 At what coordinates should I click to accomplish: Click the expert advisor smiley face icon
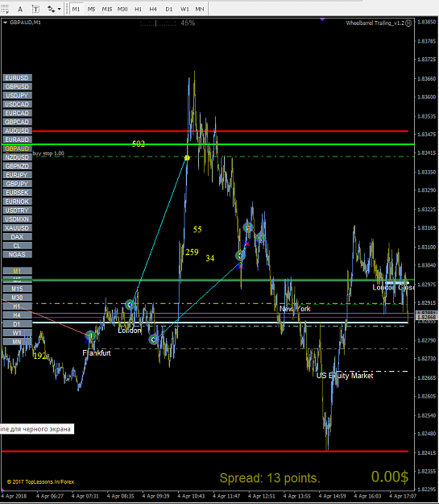click(x=408, y=23)
